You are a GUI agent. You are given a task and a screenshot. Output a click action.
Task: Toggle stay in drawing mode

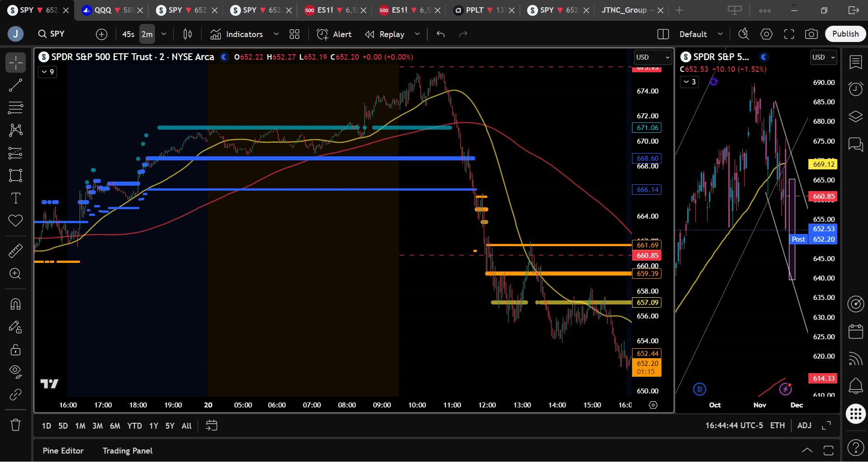tap(15, 327)
